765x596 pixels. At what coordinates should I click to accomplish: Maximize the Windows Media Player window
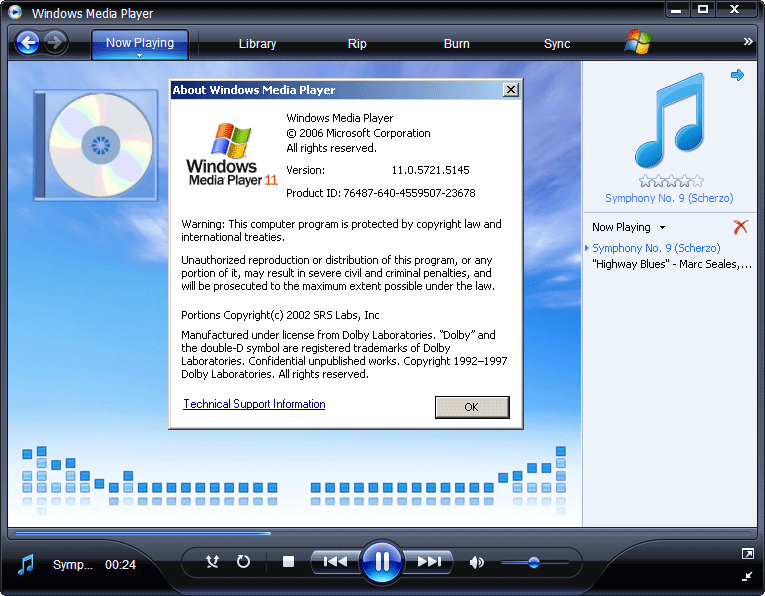(703, 10)
